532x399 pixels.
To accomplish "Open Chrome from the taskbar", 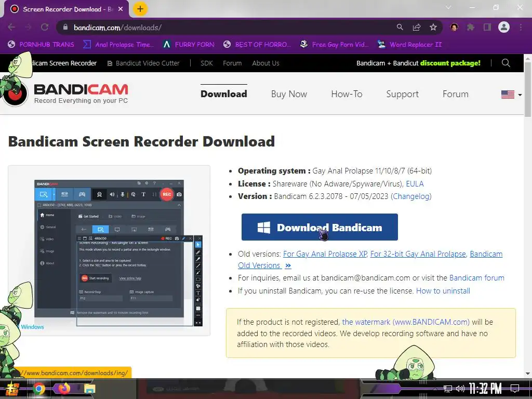I will (x=38, y=389).
